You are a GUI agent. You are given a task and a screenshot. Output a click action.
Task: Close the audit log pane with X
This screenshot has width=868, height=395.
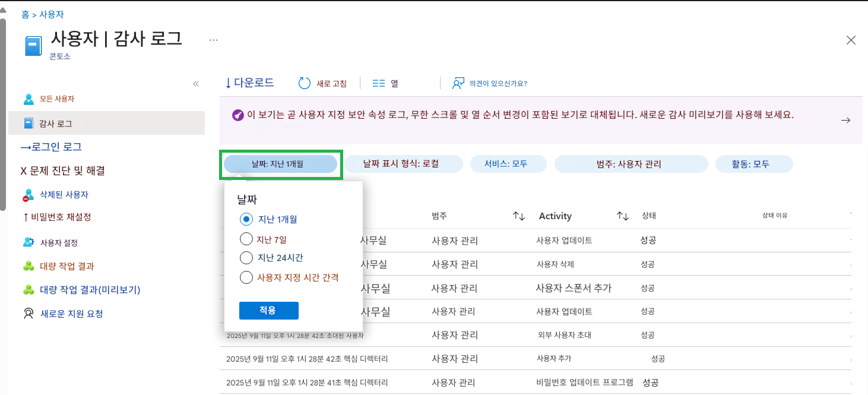(x=851, y=40)
